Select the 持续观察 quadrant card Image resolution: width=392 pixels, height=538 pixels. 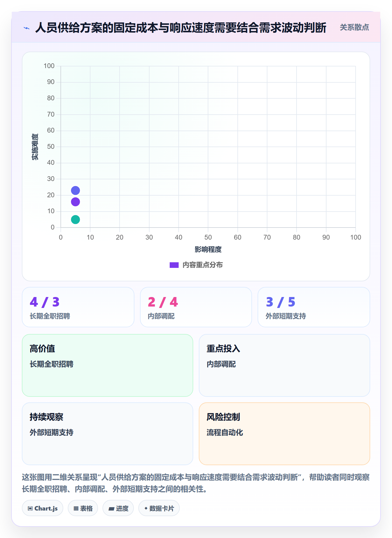(x=108, y=434)
